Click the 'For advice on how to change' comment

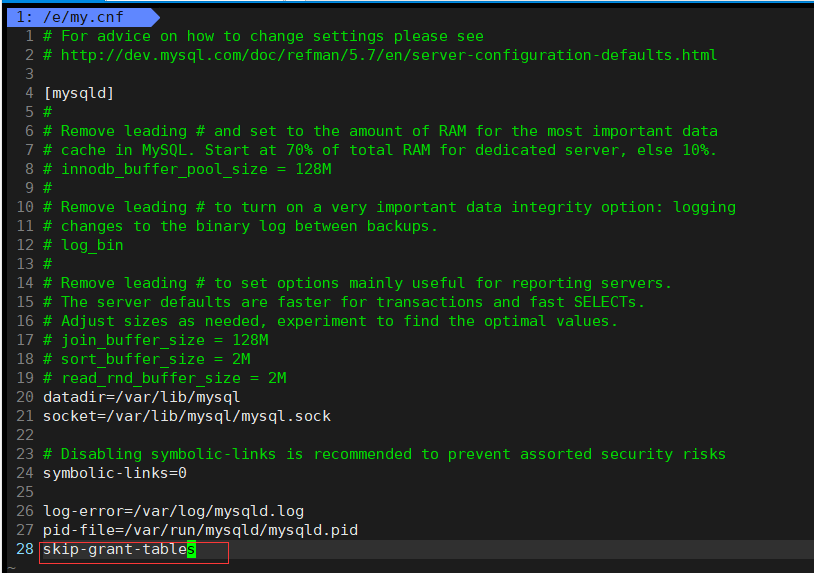[x=263, y=36]
